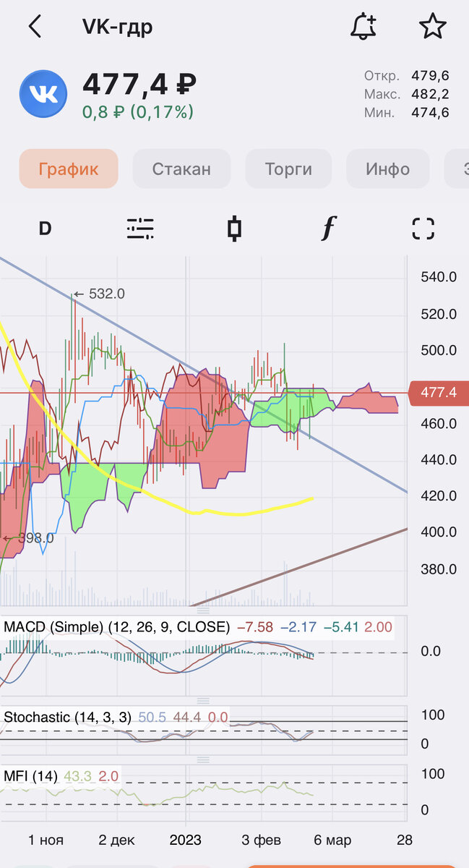Screen dimensions: 469x868
Task: Select the 398.0 low price marker
Action: click(x=28, y=537)
